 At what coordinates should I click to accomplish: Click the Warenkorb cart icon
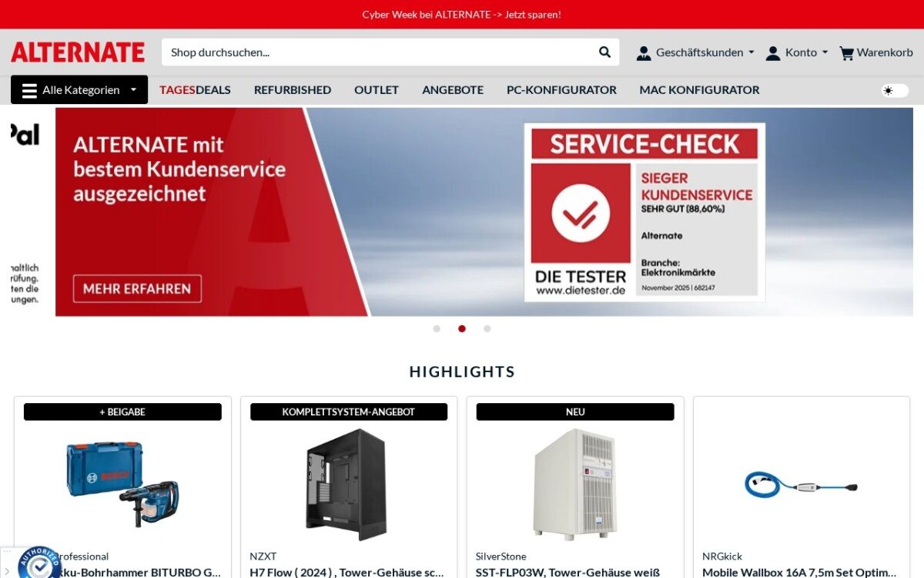pyautogui.click(x=846, y=53)
